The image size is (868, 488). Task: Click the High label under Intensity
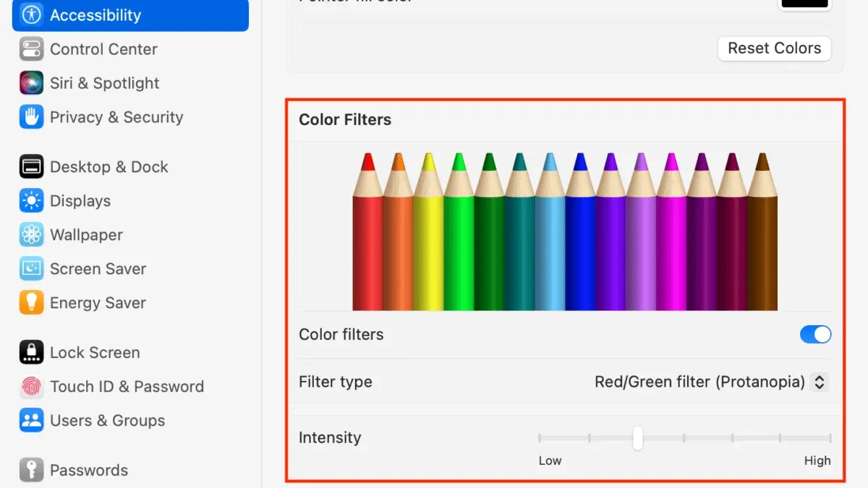(x=817, y=461)
